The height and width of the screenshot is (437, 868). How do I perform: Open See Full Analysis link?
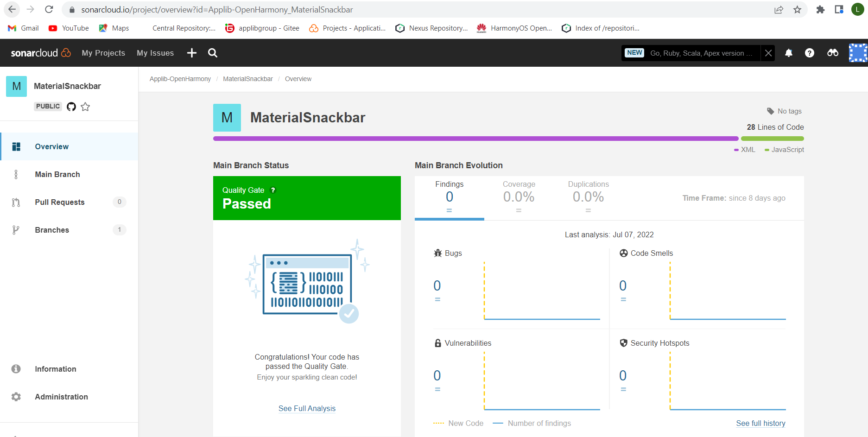pos(307,408)
